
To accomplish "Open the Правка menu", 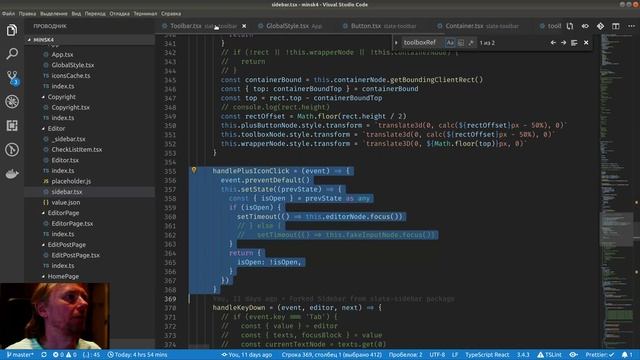I will 27,13.
